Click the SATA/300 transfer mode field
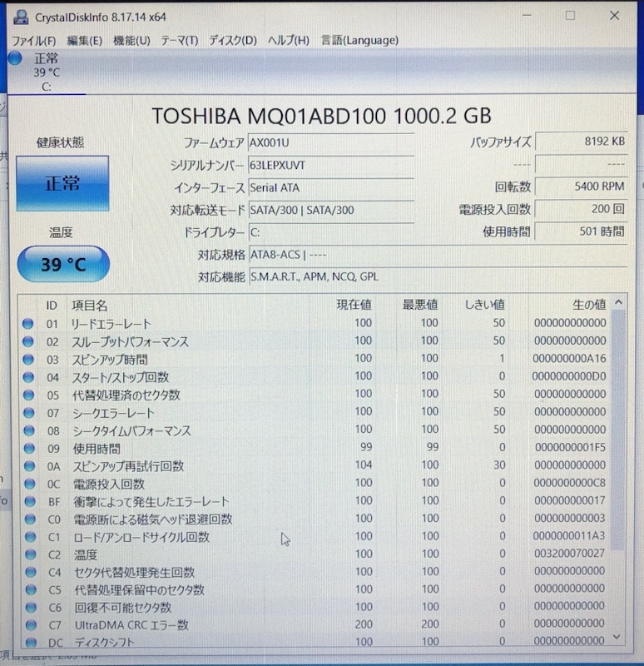This screenshot has width=644, height=666. coord(330,211)
